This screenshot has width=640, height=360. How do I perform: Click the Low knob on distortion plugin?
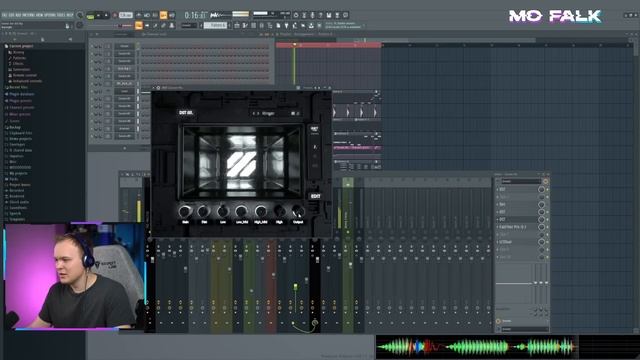222,211
